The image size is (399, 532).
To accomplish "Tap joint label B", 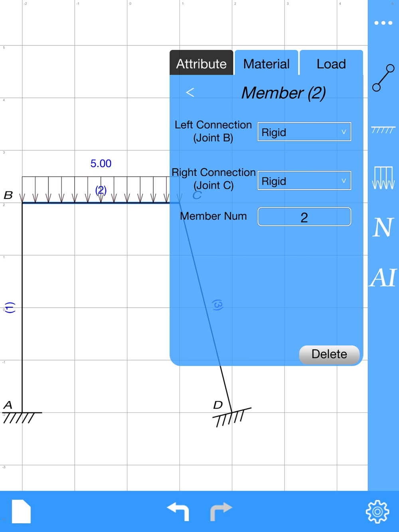I will (x=8, y=195).
